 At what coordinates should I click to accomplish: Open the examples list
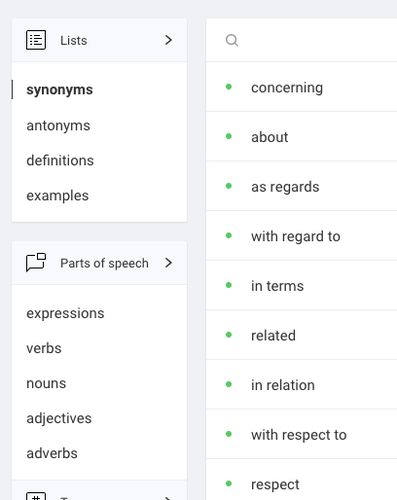[x=58, y=196]
